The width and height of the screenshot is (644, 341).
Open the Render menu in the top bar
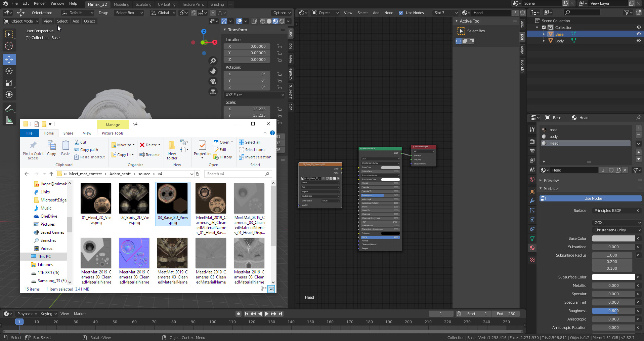(x=40, y=3)
